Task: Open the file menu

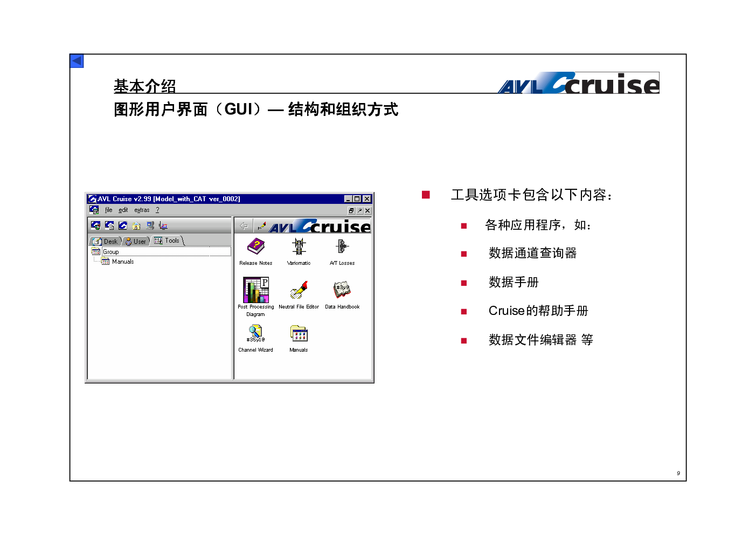Action: (108, 210)
